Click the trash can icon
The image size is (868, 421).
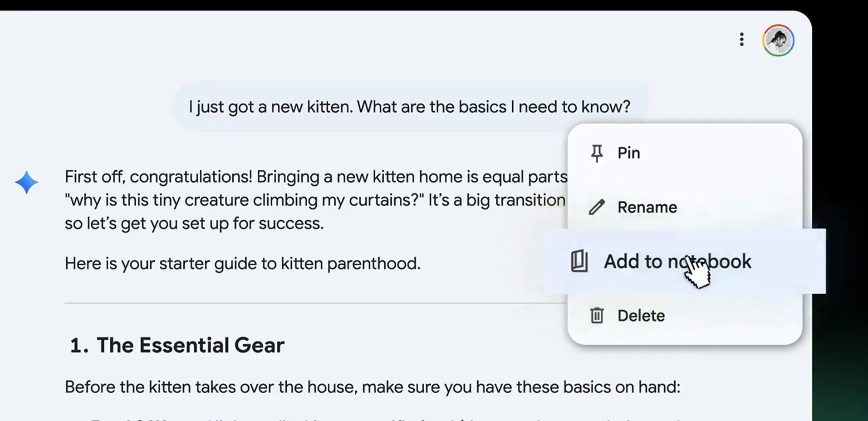tap(597, 315)
